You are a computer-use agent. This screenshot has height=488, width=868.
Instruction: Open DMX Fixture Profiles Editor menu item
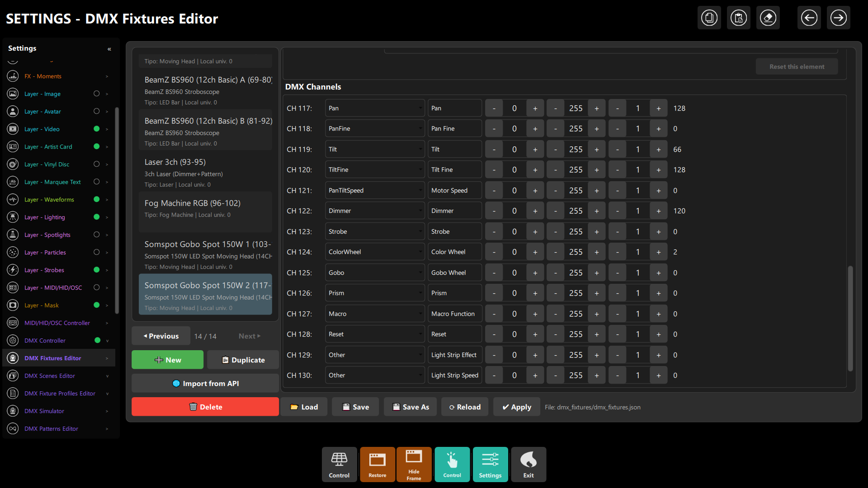tap(59, 394)
